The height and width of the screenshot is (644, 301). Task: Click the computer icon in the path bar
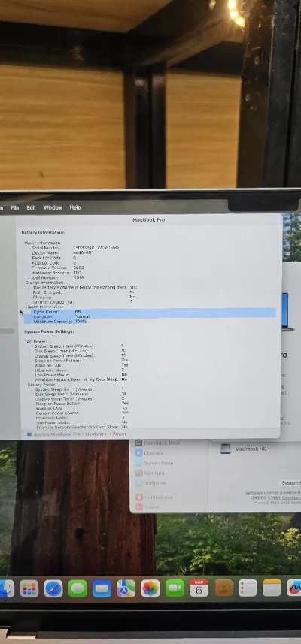[x=29, y=434]
